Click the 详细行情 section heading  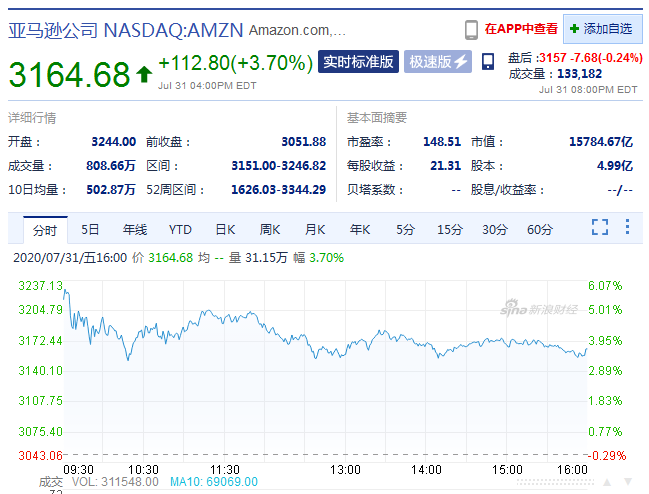tap(32, 118)
